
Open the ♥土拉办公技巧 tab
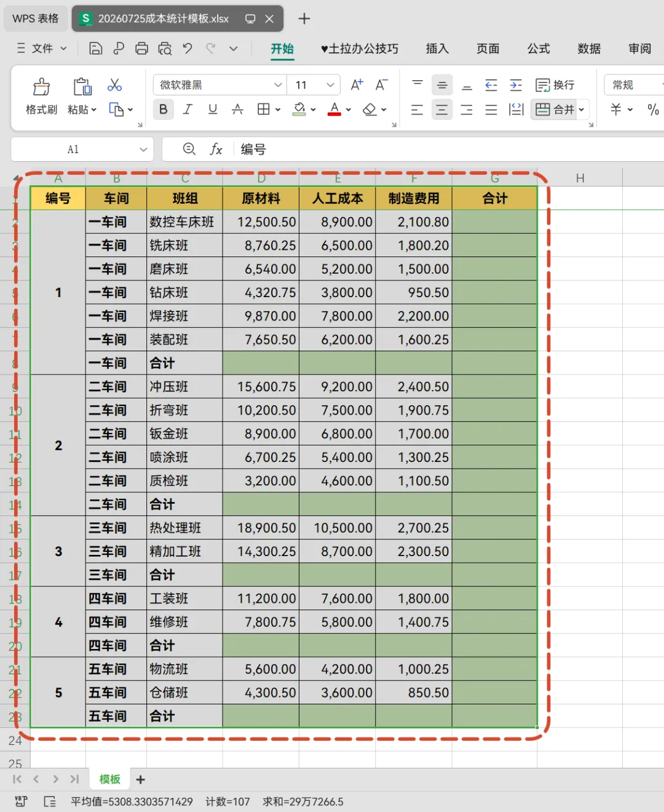(360, 49)
